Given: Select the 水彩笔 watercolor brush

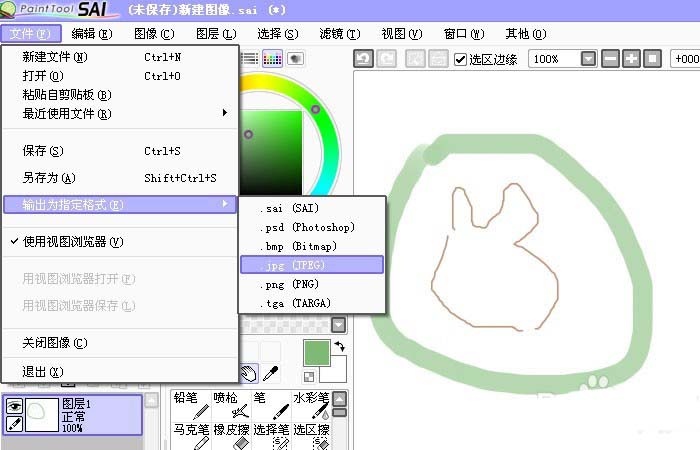Looking at the screenshot, I should click(x=311, y=405).
